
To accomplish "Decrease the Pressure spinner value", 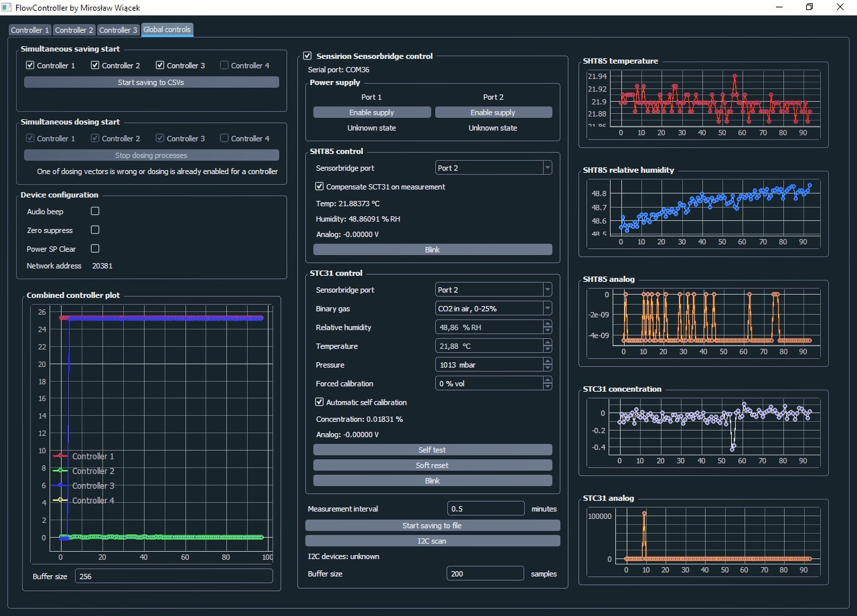I will click(547, 368).
